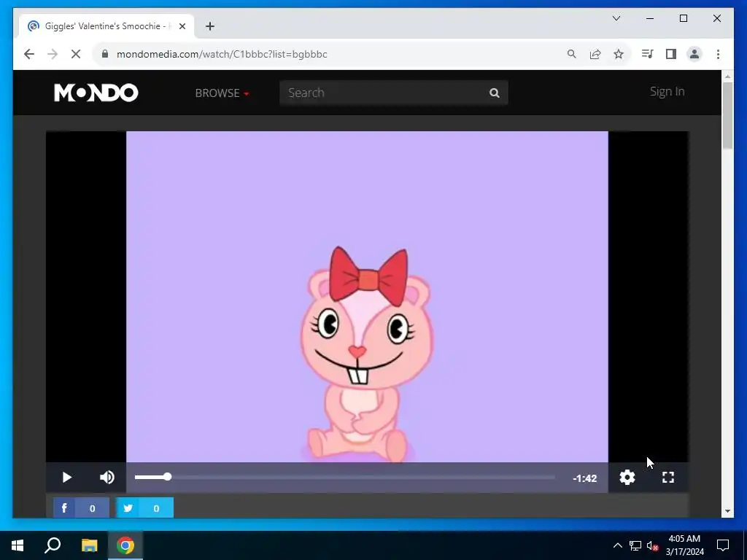
Task: Open the Sign In link
Action: point(667,91)
